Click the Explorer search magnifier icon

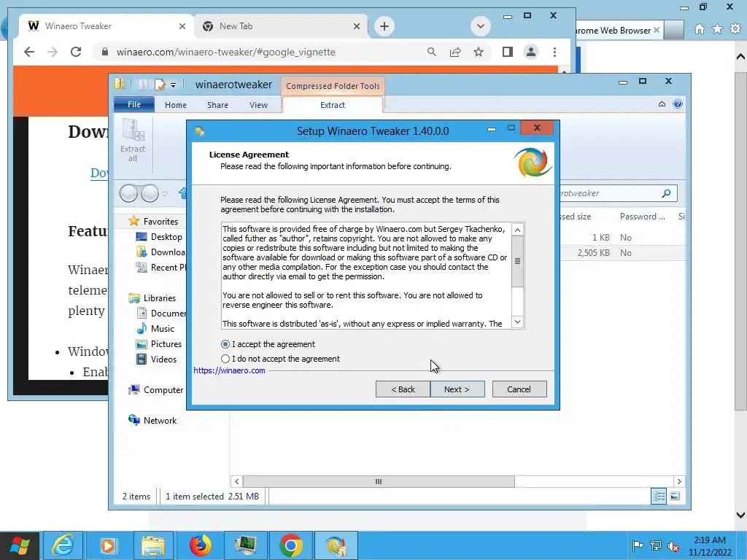click(667, 192)
